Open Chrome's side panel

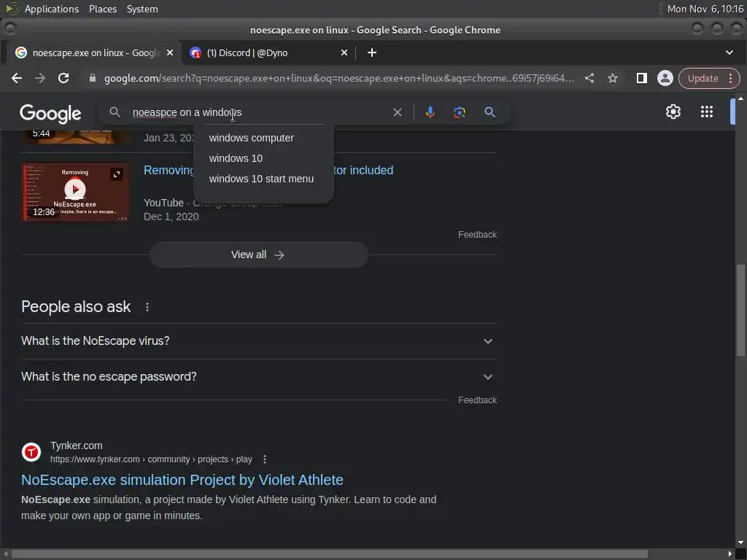click(x=642, y=78)
